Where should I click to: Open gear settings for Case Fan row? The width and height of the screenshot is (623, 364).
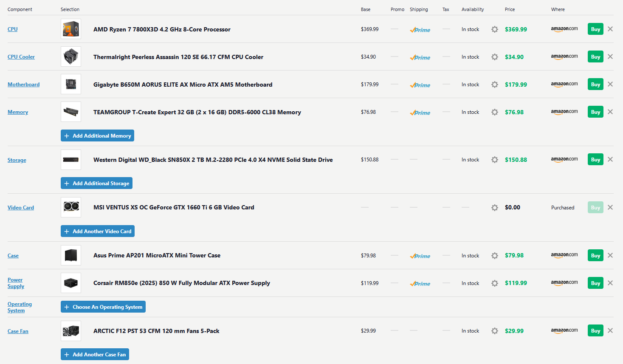(494, 331)
